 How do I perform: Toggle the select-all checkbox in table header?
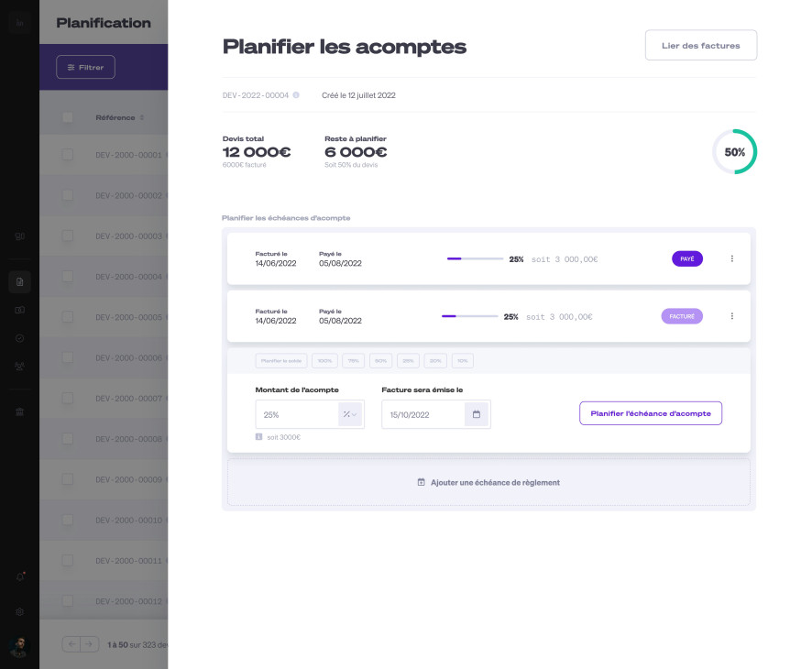pos(67,117)
